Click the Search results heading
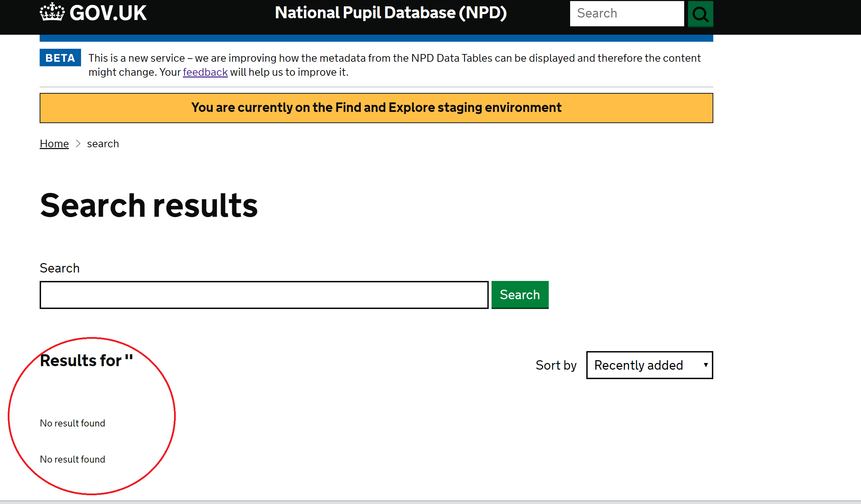The height and width of the screenshot is (504, 861). click(149, 206)
